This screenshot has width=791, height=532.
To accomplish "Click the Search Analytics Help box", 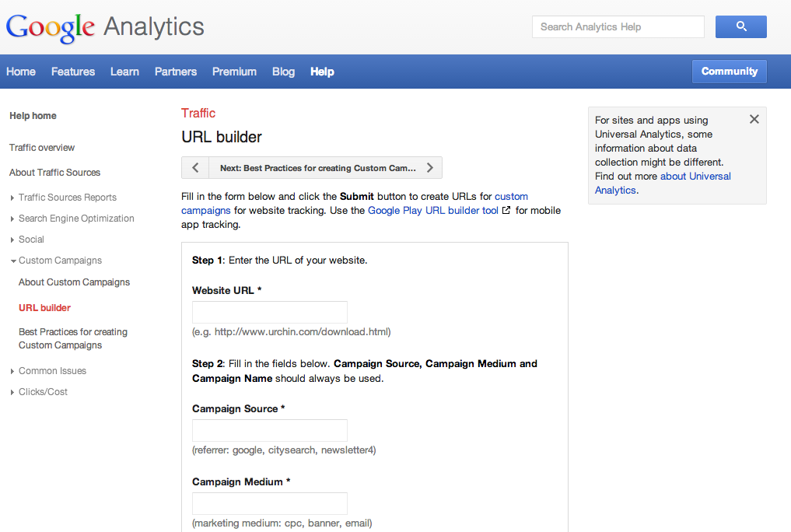I will point(618,26).
